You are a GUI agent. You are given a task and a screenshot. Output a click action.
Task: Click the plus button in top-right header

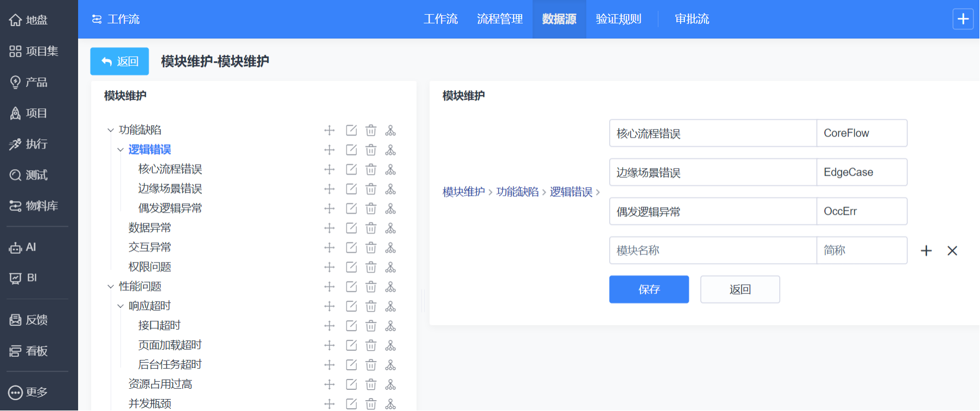[x=963, y=19]
